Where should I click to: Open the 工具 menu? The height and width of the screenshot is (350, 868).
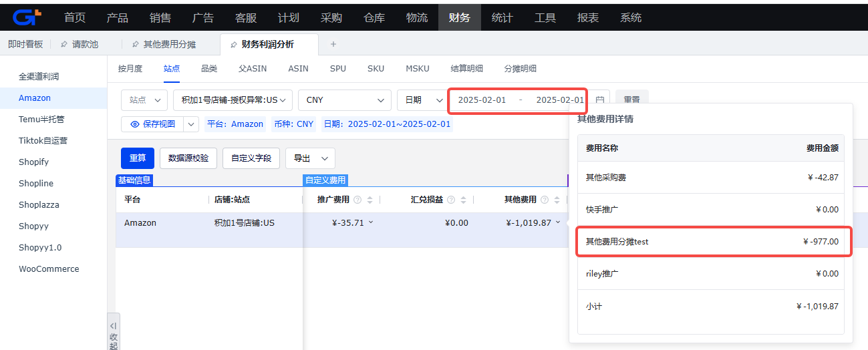[x=545, y=17]
